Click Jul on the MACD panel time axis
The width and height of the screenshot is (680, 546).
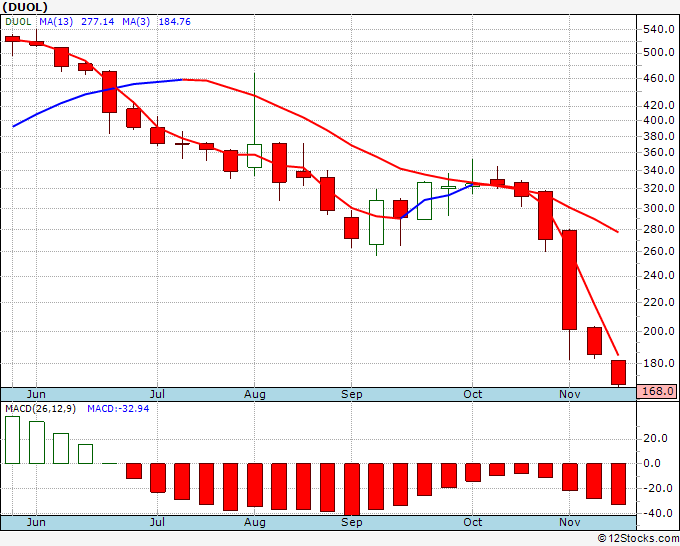click(157, 522)
